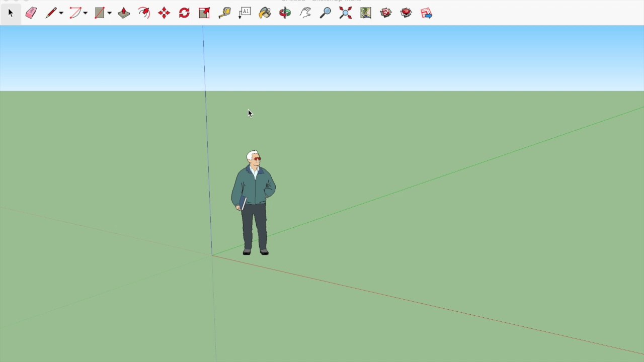Open the Extension Warehouse icon

click(x=406, y=13)
